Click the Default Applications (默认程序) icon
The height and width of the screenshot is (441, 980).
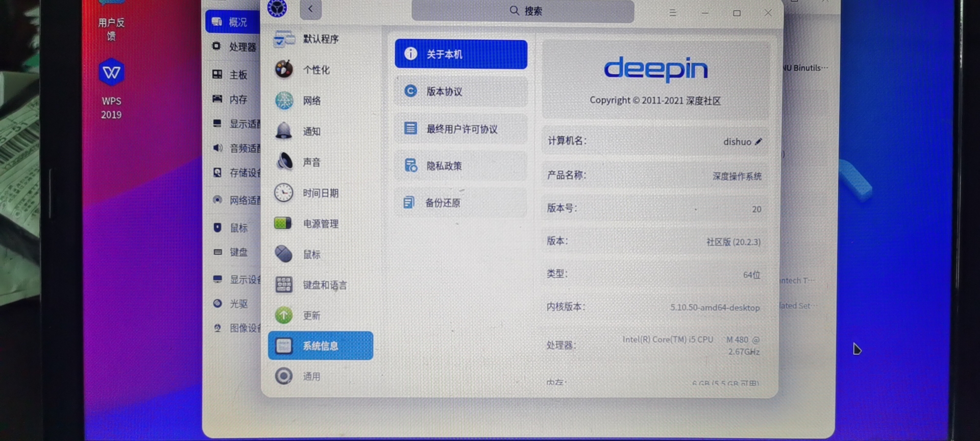[284, 39]
